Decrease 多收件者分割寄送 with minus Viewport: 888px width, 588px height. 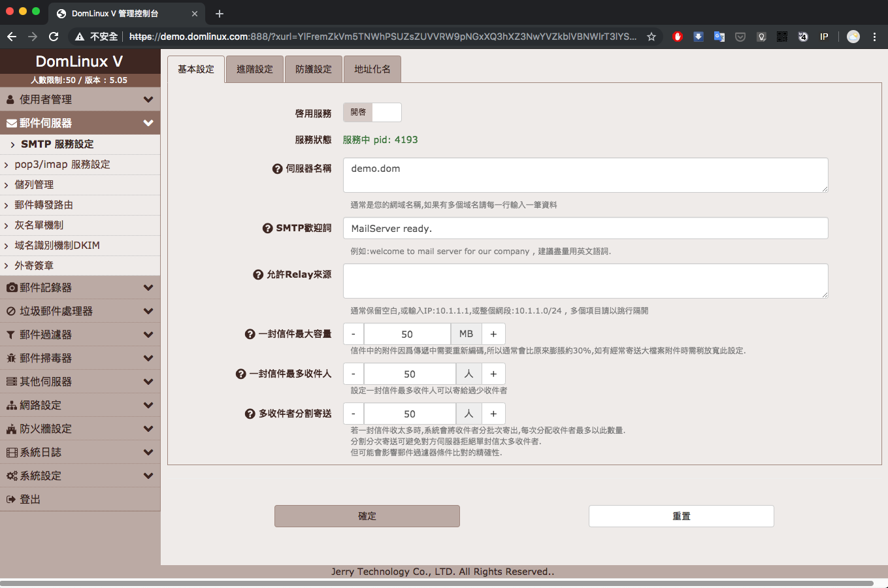pyautogui.click(x=354, y=414)
